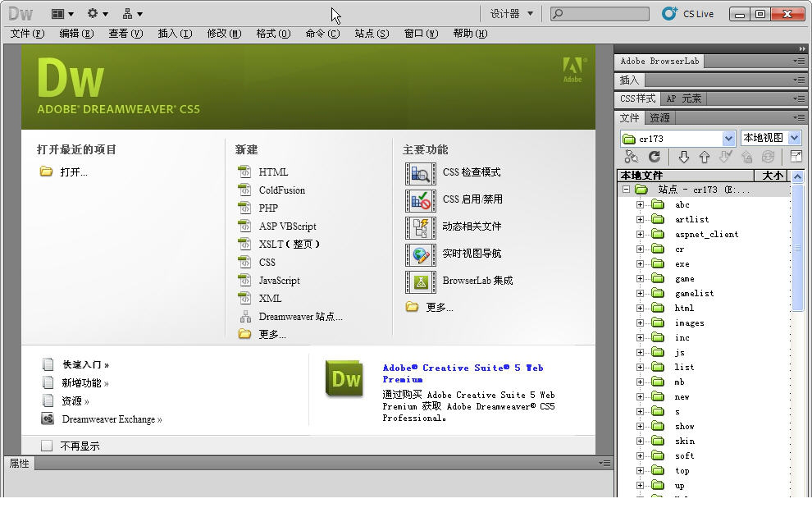
Task: Expand the js folder
Action: pos(640,352)
